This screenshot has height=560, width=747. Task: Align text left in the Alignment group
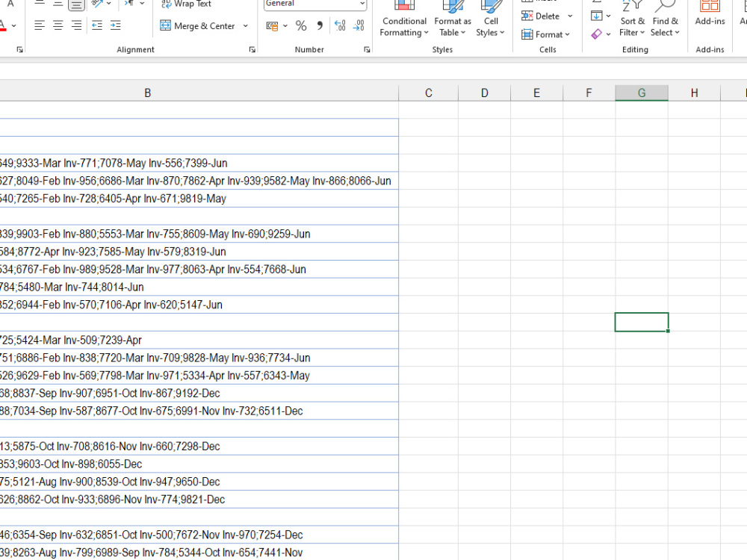(40, 25)
